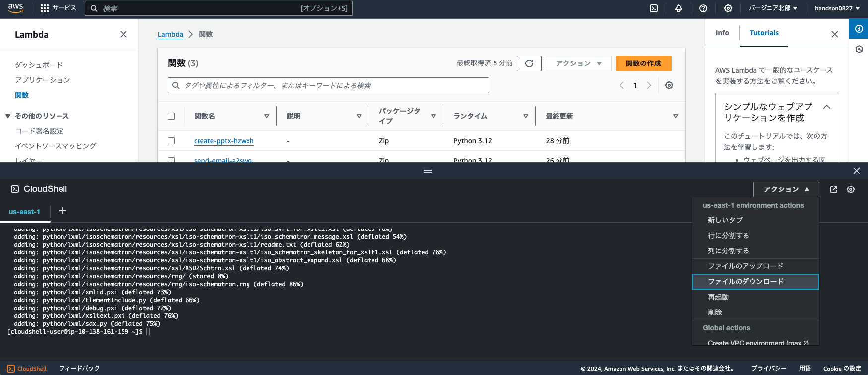Click the CloudShell icon in top navigation bar
The height and width of the screenshot is (375, 868).
point(654,8)
